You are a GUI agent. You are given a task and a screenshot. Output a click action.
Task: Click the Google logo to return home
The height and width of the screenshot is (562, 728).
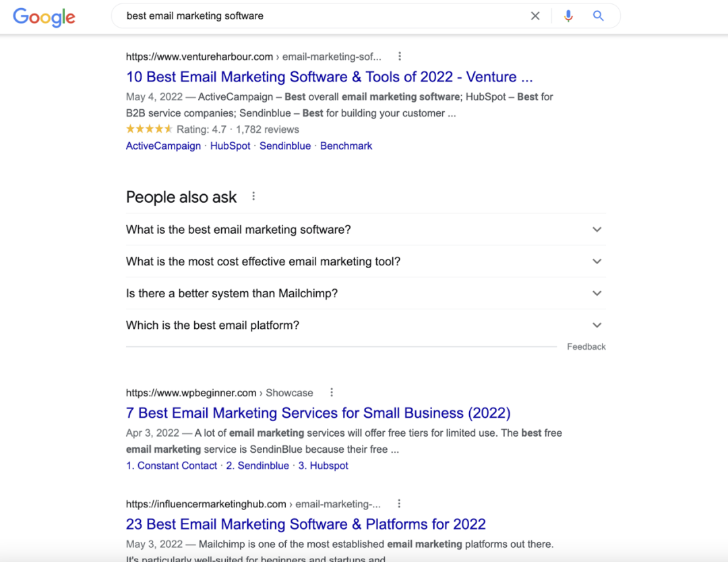point(43,18)
